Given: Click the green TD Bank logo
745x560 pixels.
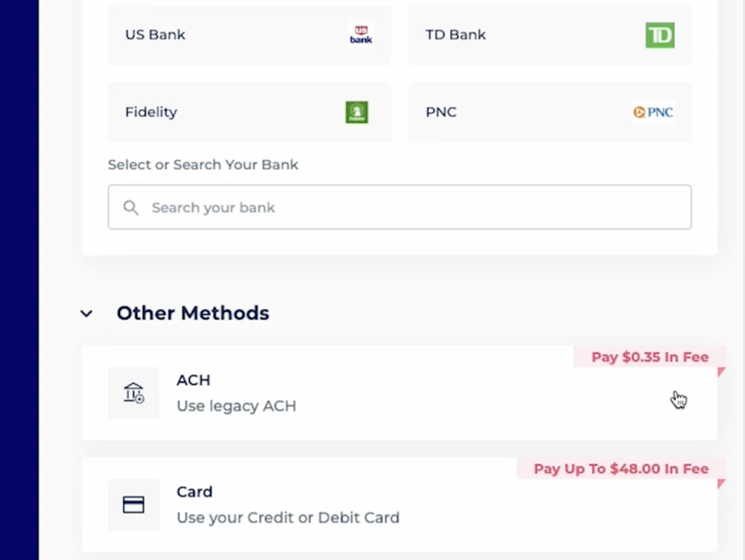Looking at the screenshot, I should 659,35.
